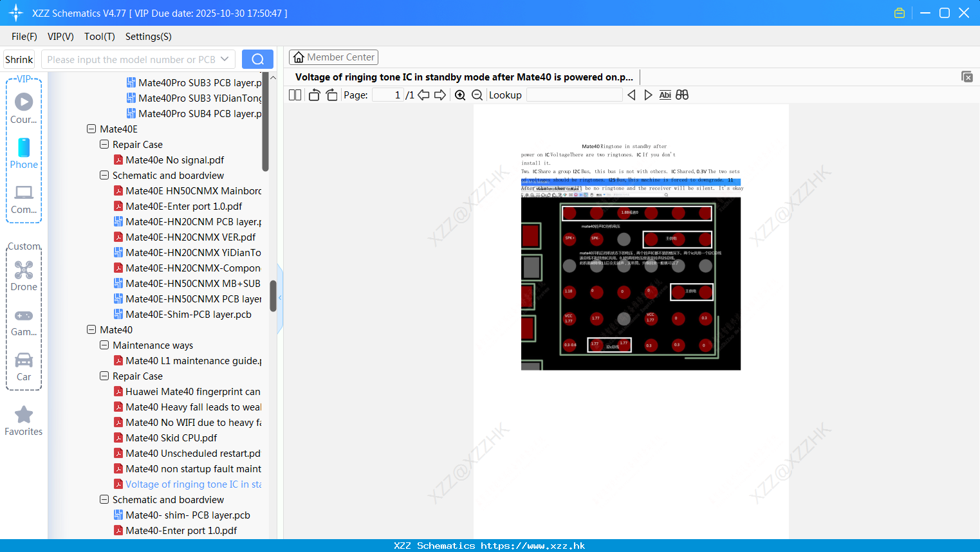Open the Car category

point(24,367)
